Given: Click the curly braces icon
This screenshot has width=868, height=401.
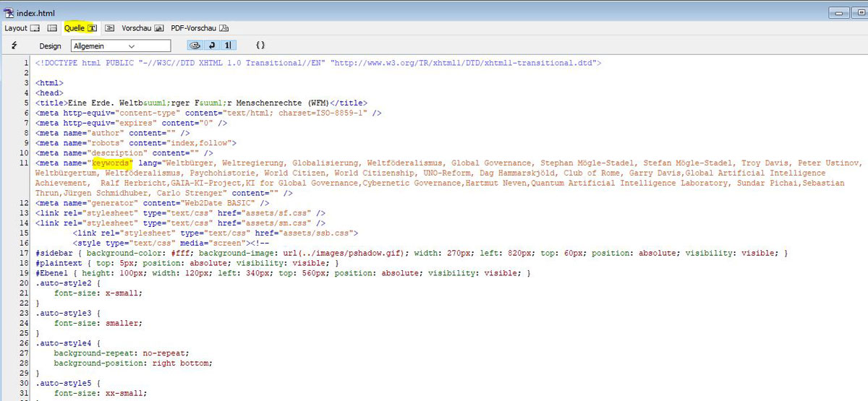Looking at the screenshot, I should click(260, 46).
